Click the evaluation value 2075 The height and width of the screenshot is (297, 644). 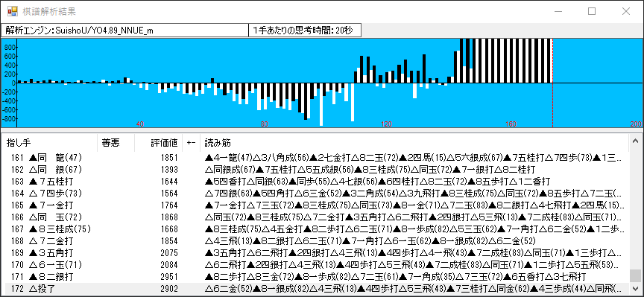pyautogui.click(x=170, y=252)
